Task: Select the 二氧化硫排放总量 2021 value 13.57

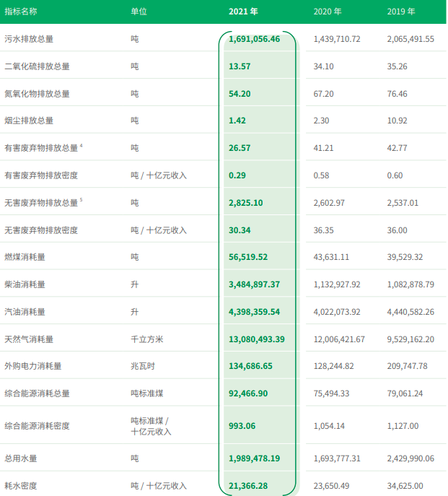Action: [x=240, y=66]
